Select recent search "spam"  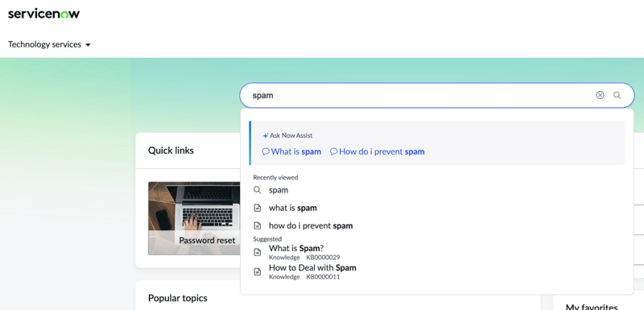point(279,190)
